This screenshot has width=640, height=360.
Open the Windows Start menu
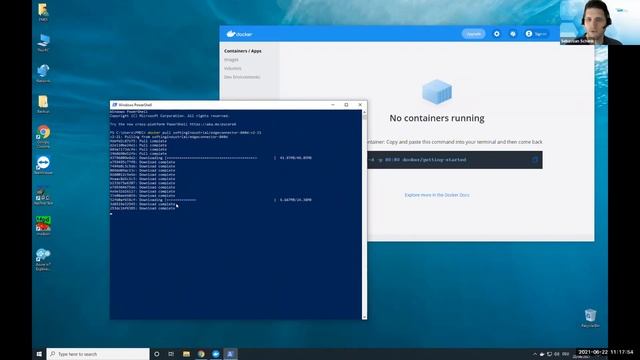click(x=39, y=354)
